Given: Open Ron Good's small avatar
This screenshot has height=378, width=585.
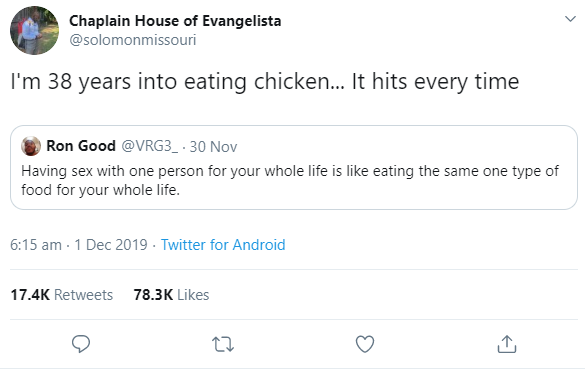Looking at the screenshot, I should (x=31, y=146).
